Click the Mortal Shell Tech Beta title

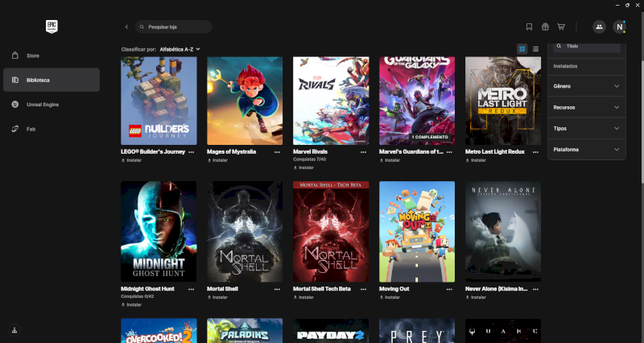(321, 289)
